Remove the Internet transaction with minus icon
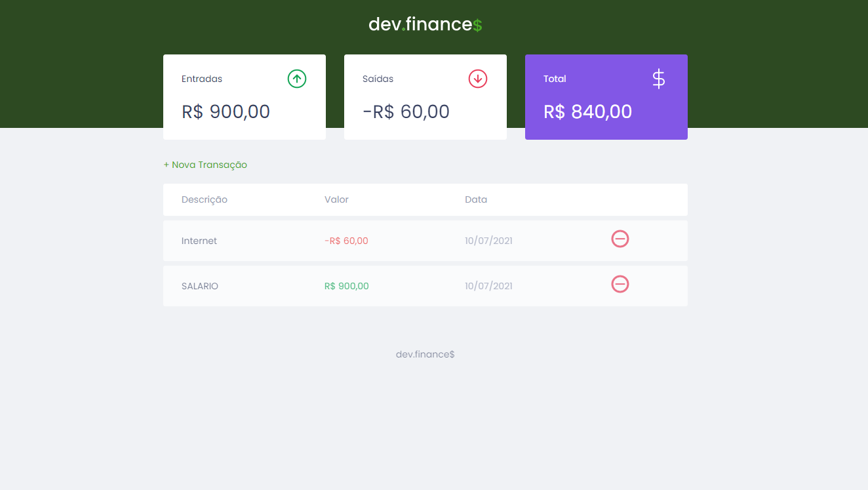This screenshot has width=868, height=490. [x=620, y=239]
